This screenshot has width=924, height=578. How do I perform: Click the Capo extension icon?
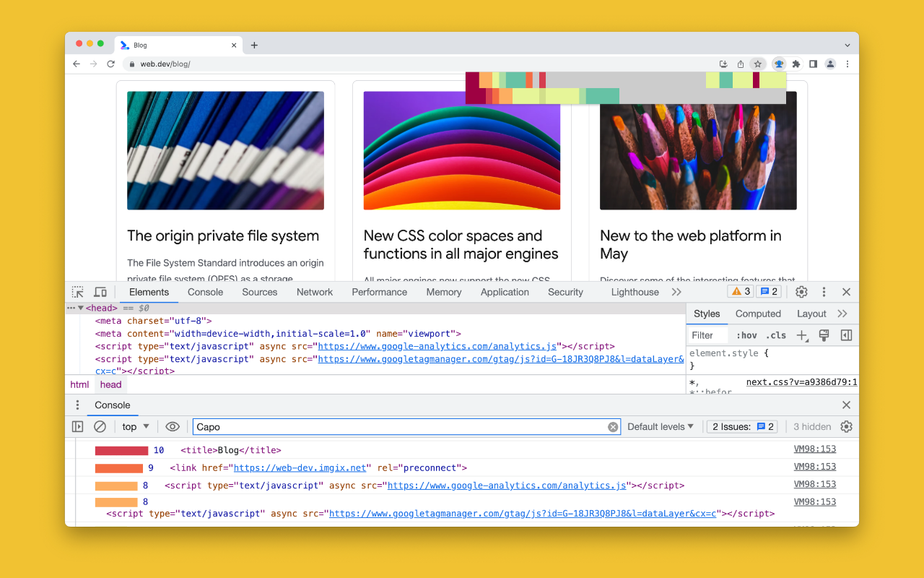pyautogui.click(x=779, y=64)
